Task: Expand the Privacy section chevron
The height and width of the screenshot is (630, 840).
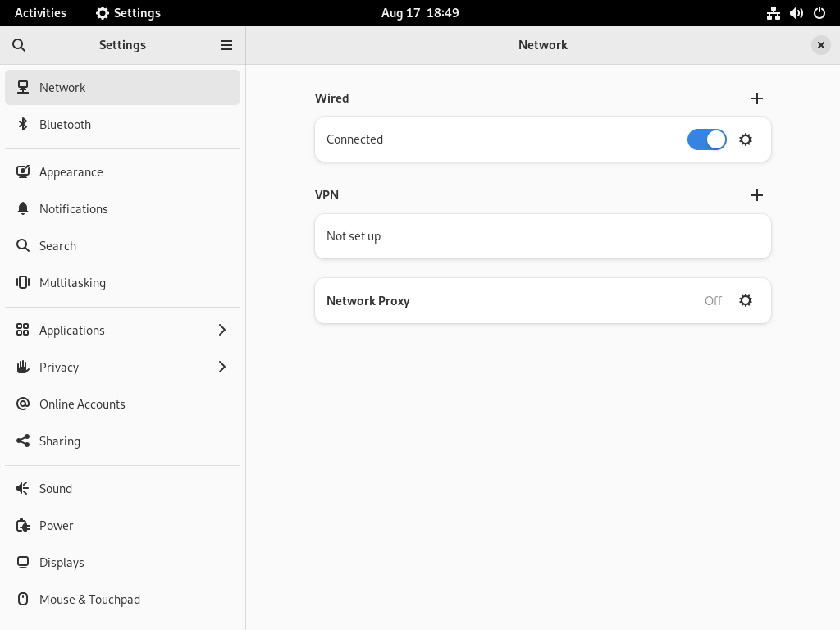Action: point(222,367)
